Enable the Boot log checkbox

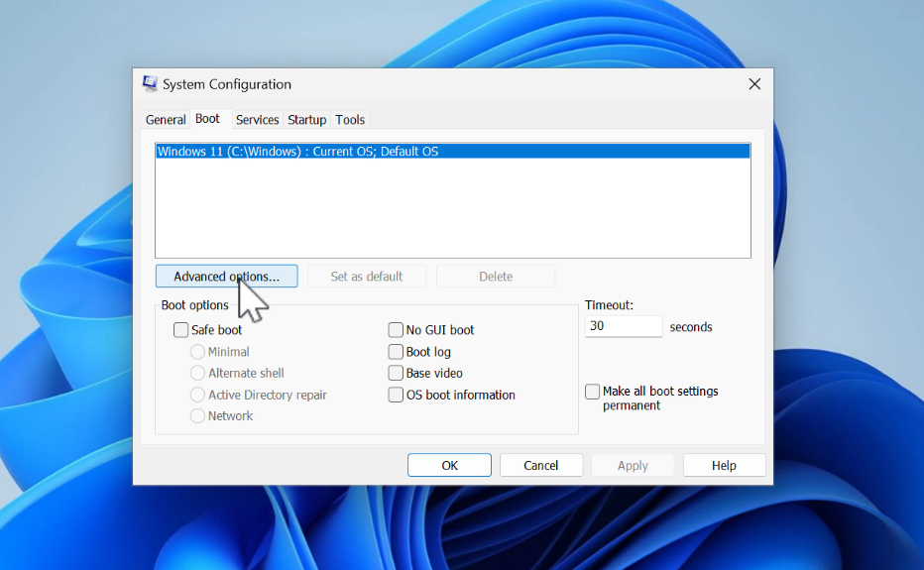tap(396, 352)
